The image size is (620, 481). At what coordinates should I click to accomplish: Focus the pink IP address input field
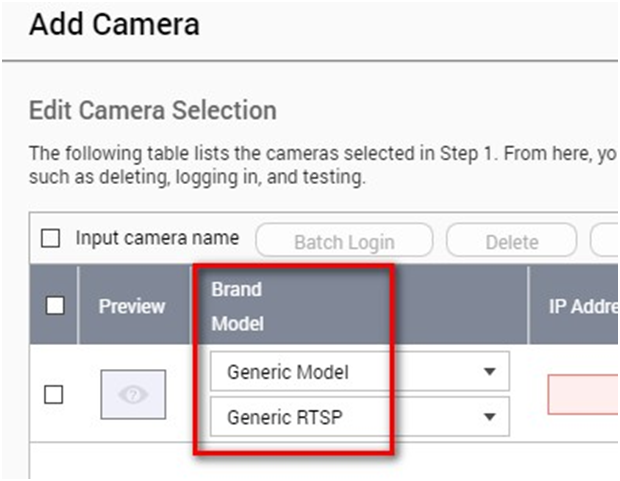pos(584,395)
